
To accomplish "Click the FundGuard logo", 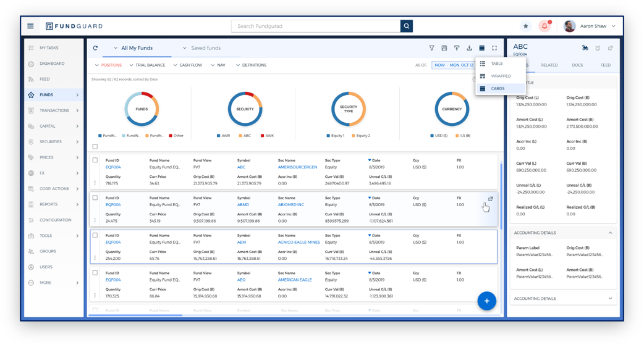I will click(74, 26).
